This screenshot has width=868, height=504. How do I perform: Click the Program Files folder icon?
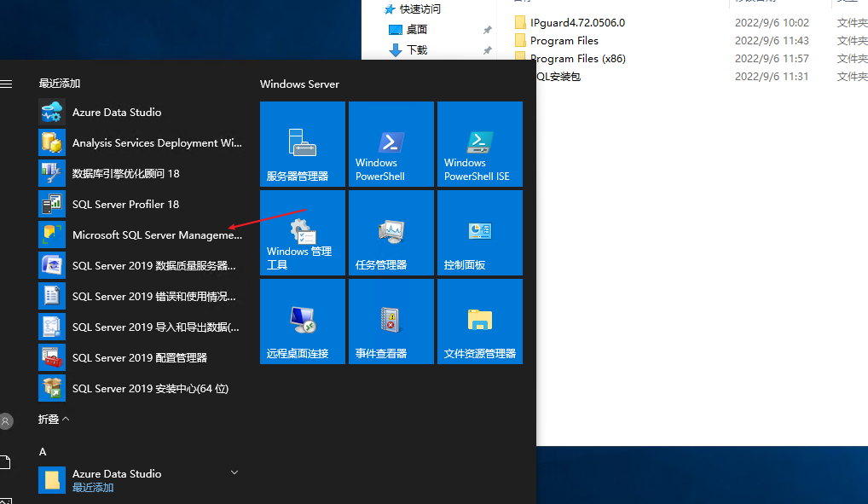coord(520,40)
